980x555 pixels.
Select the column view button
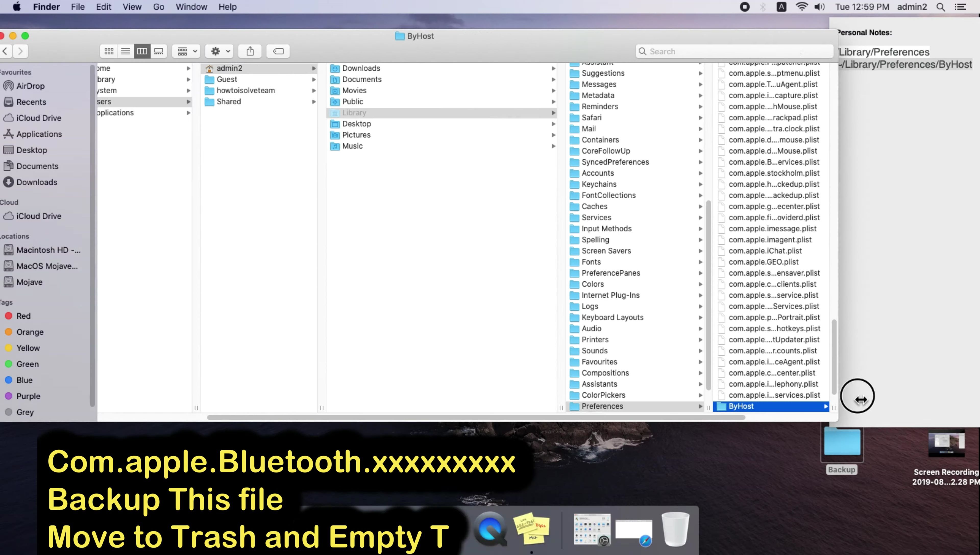[142, 51]
